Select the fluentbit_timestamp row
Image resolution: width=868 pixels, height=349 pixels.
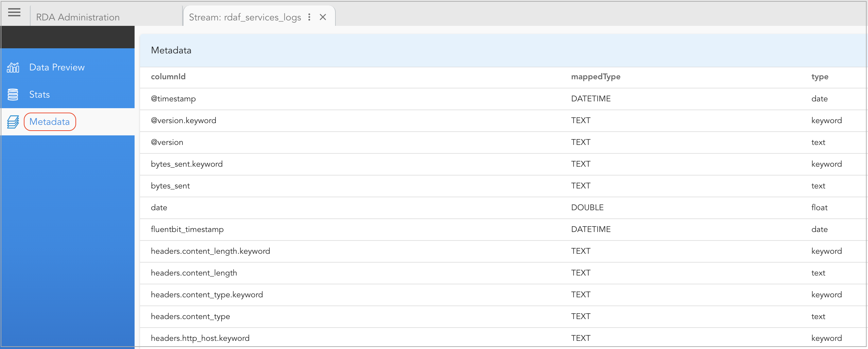coord(187,229)
